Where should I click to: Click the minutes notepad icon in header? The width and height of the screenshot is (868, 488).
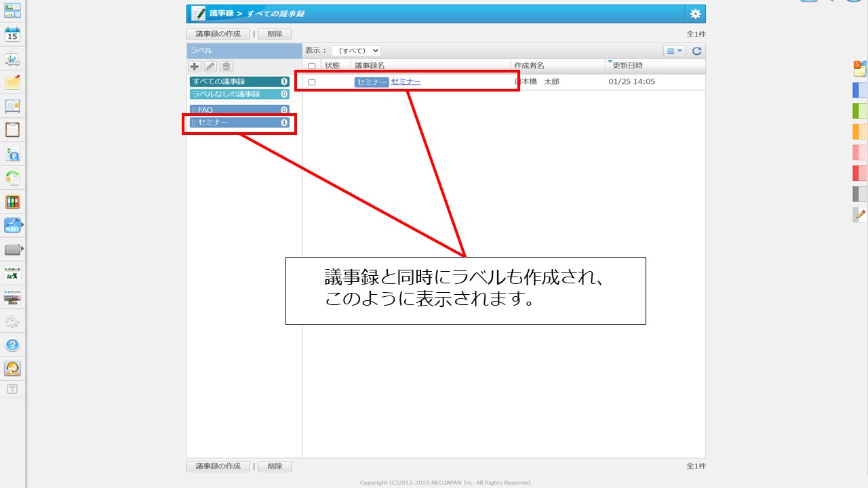coord(198,14)
